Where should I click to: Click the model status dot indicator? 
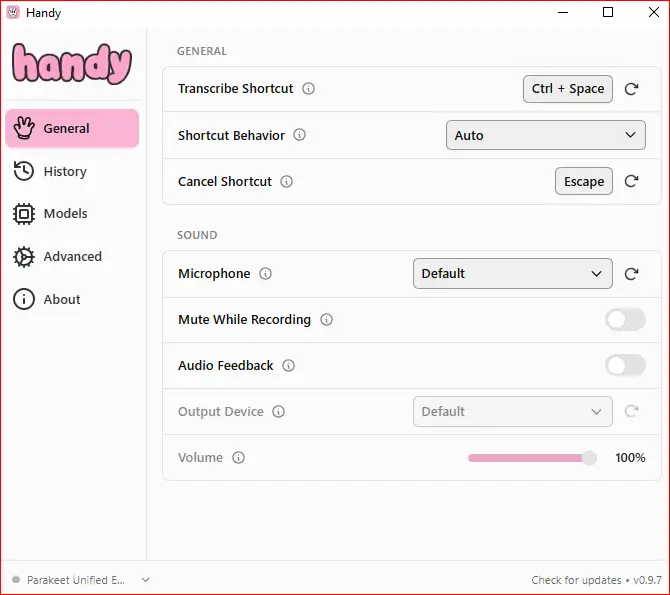[16, 580]
